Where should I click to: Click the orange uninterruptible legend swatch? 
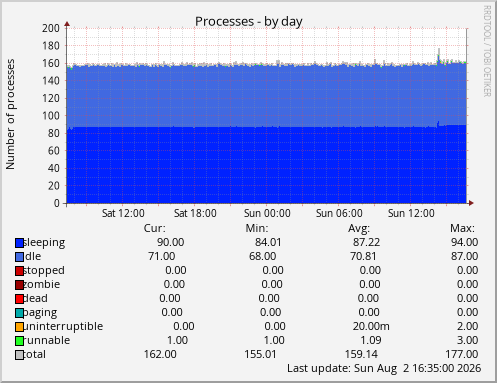(x=19, y=327)
